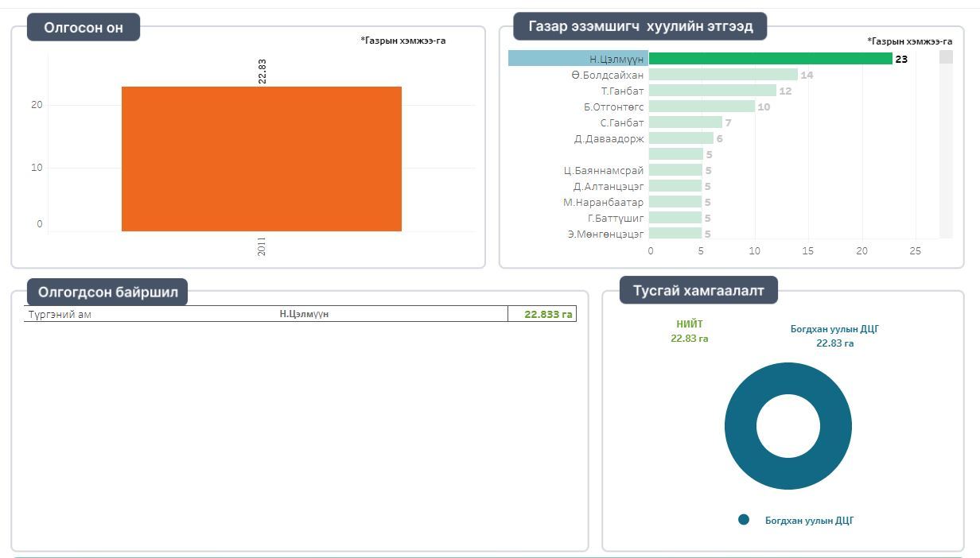Click the Олгосон он panel title

pos(84,28)
